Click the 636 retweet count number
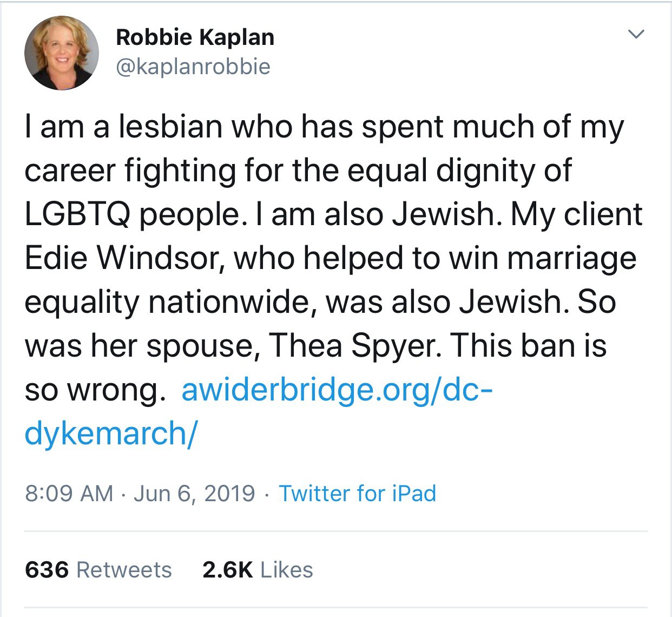This screenshot has height=617, width=672. click(x=47, y=570)
